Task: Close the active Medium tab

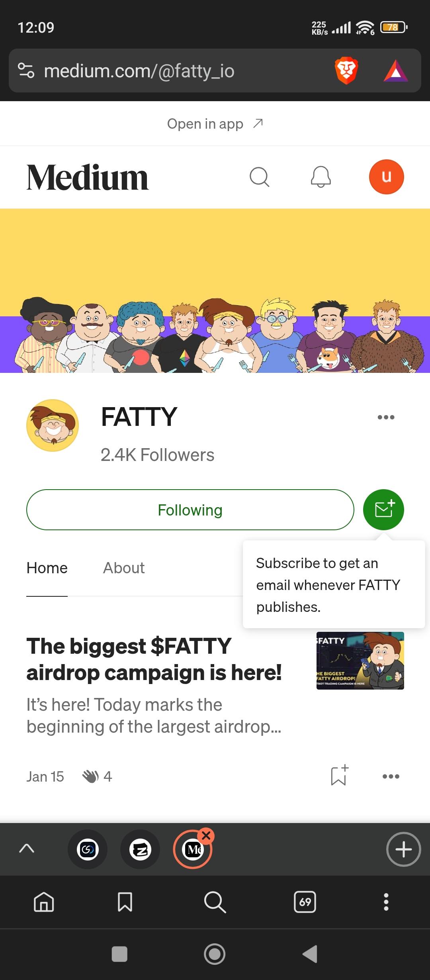Action: click(206, 836)
